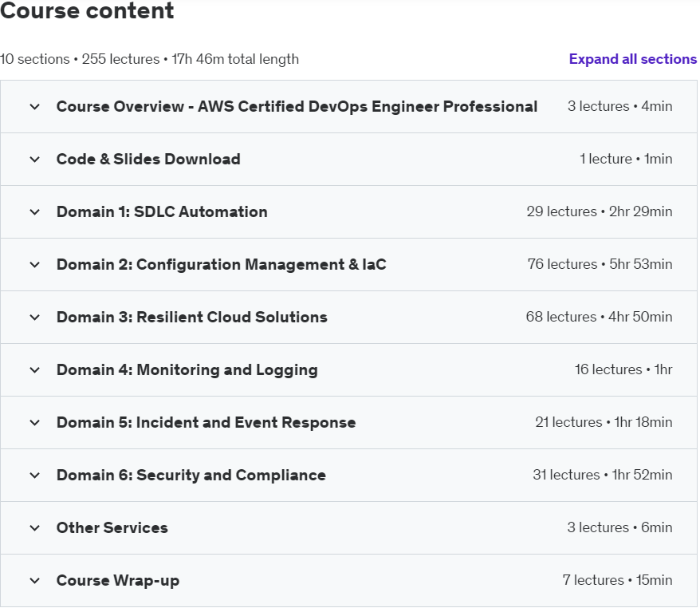Expand Other Services using its chevron

[34, 528]
